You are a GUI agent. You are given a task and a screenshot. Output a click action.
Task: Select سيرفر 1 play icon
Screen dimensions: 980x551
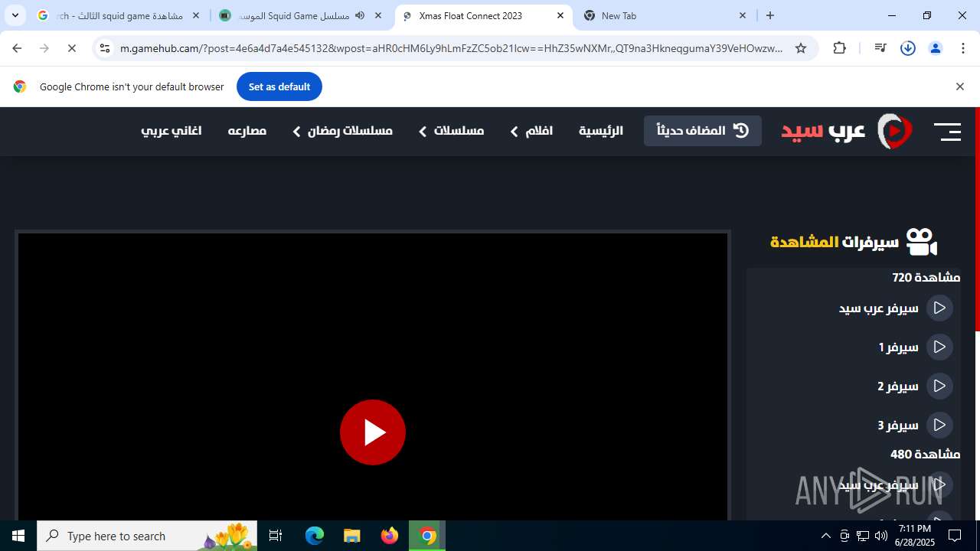coord(939,347)
